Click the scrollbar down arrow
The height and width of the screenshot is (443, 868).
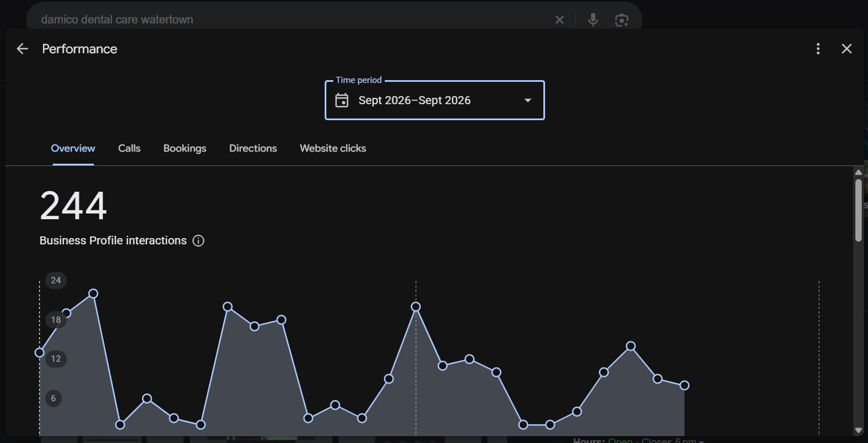(x=858, y=430)
